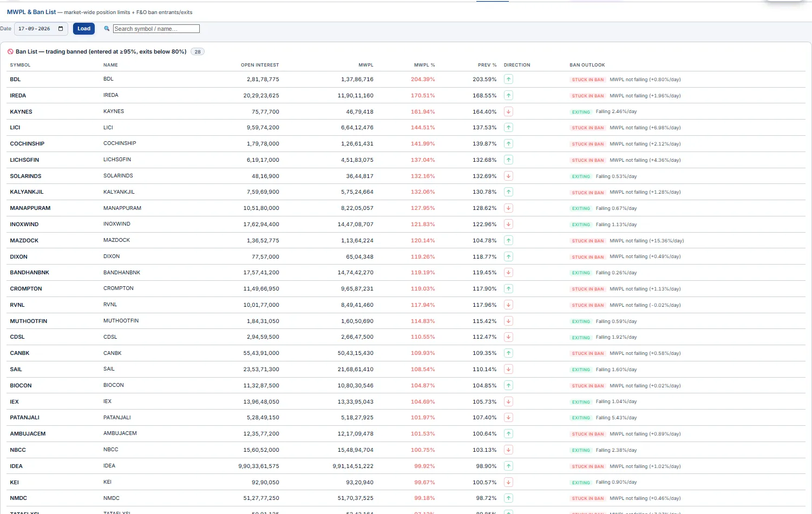Click LICI up direction arrow icon

(x=508, y=128)
